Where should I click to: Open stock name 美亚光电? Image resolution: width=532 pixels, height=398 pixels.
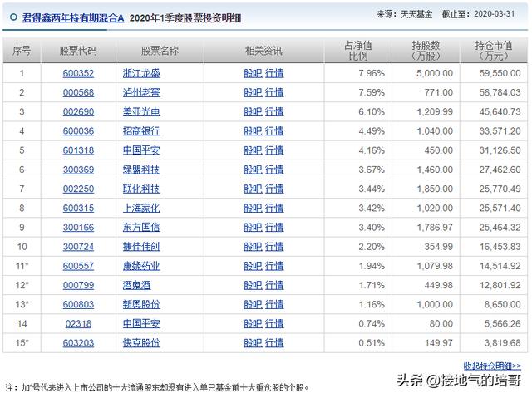(141, 112)
